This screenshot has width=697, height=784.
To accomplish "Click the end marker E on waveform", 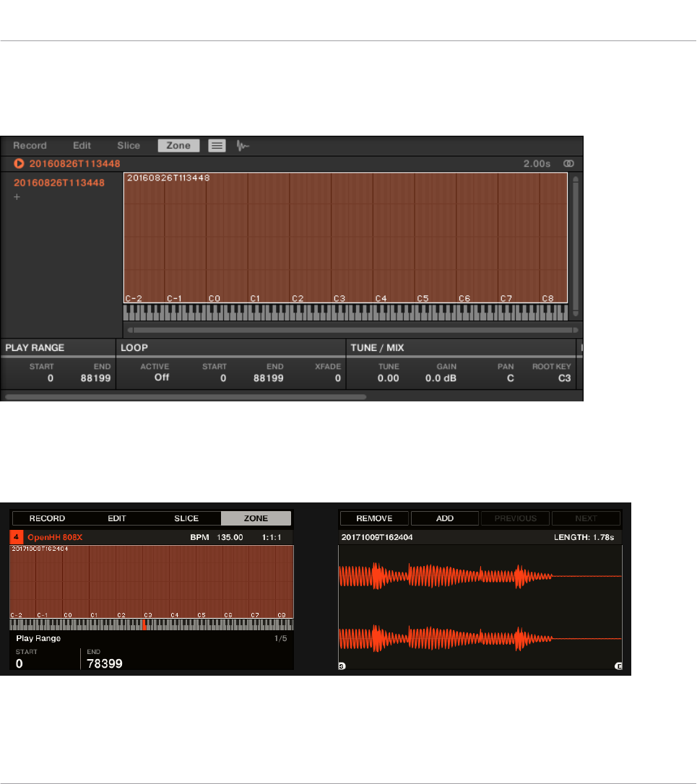I will coord(618,666).
